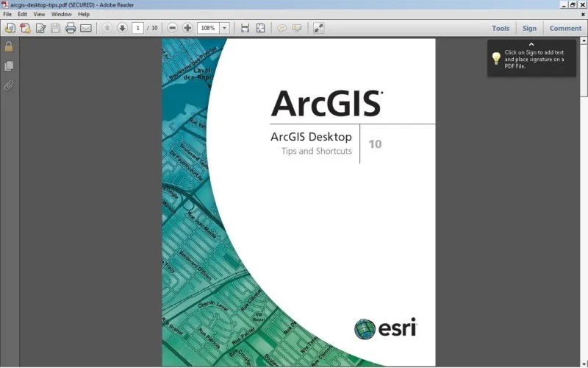This screenshot has height=368, width=588.
Task: Click the Adobe PDF icon in title bar
Action: [x=5, y=4]
